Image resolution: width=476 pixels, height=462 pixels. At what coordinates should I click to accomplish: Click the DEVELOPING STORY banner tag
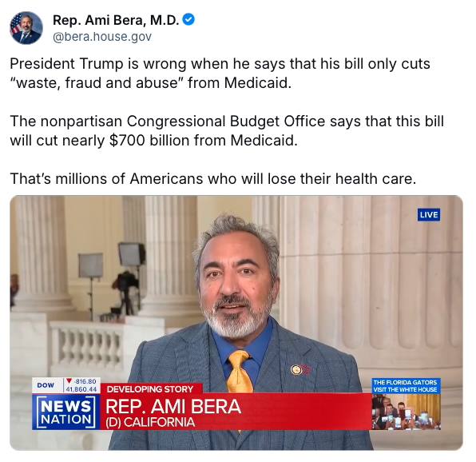pyautogui.click(x=150, y=389)
